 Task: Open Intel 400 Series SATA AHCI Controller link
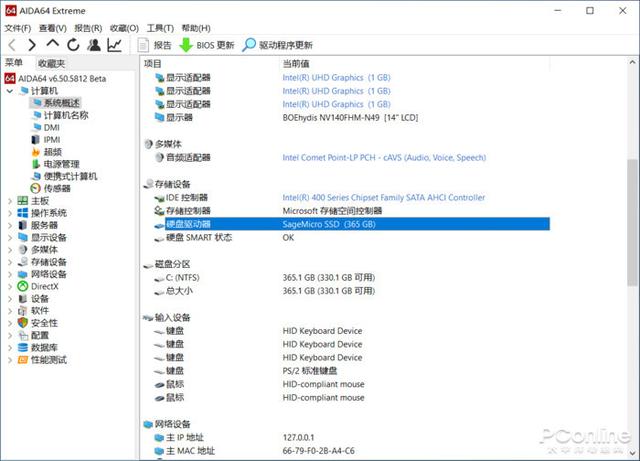(x=384, y=198)
